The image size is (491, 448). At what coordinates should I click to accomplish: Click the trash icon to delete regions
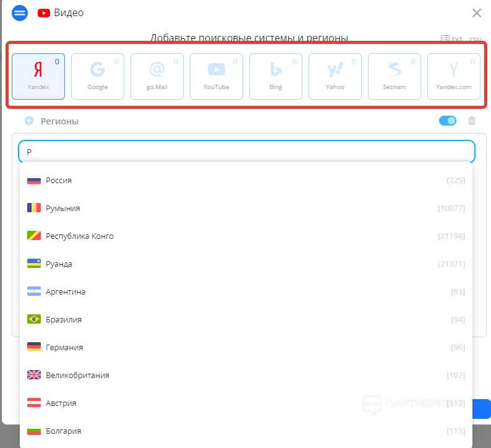pyautogui.click(x=472, y=121)
